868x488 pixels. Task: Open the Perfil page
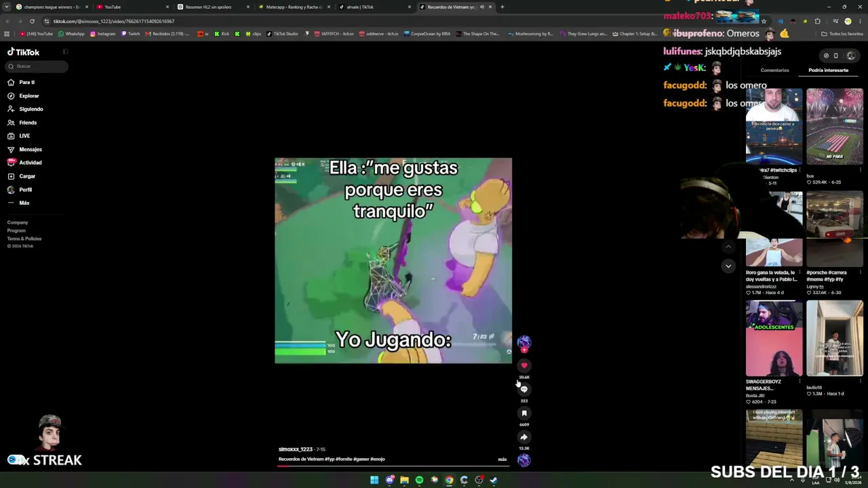click(x=26, y=190)
